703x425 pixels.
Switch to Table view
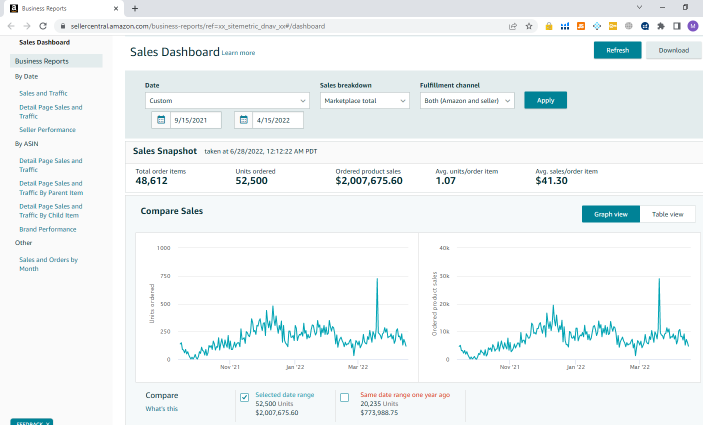tap(668, 214)
